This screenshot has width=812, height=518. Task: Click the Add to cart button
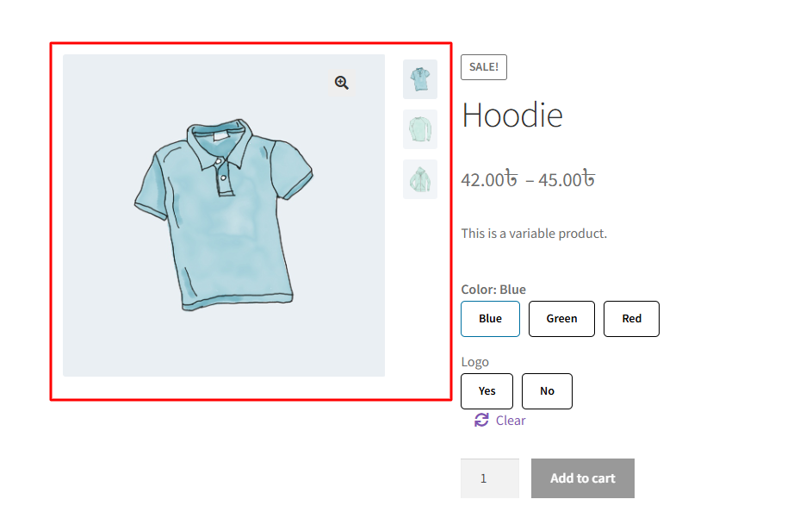(x=583, y=478)
